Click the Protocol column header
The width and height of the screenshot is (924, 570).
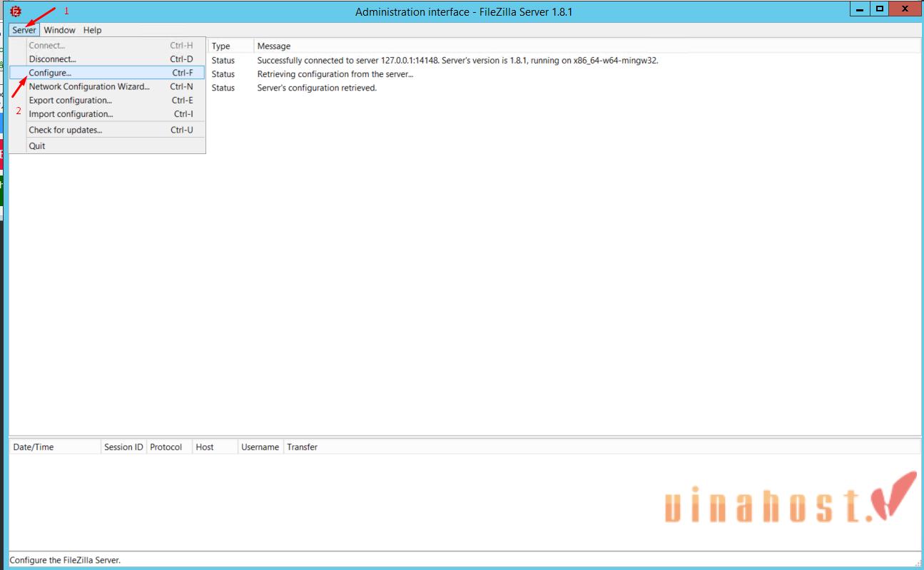pos(169,447)
